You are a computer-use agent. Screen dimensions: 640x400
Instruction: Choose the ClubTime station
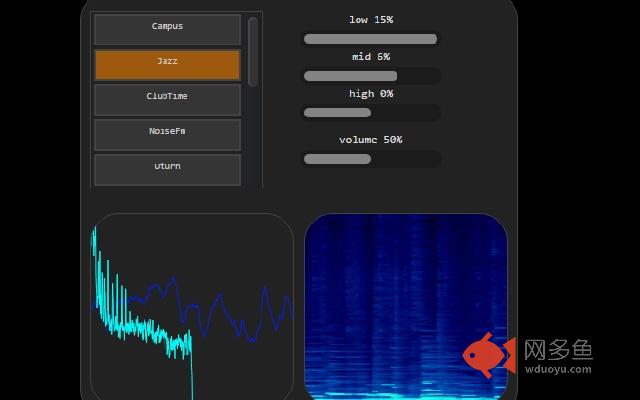pyautogui.click(x=167, y=100)
